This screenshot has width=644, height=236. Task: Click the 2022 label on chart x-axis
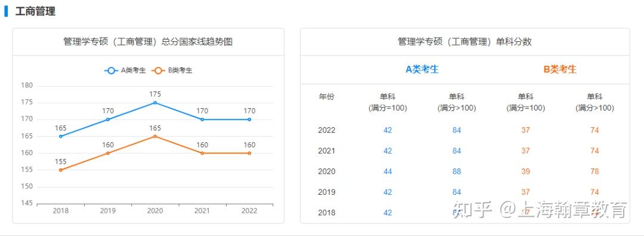249,211
